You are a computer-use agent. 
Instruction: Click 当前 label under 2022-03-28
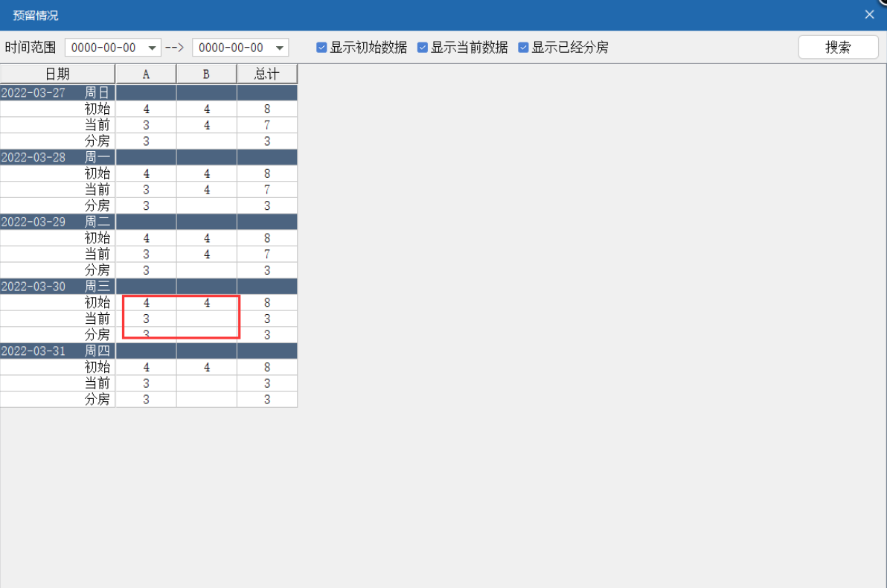(97, 189)
